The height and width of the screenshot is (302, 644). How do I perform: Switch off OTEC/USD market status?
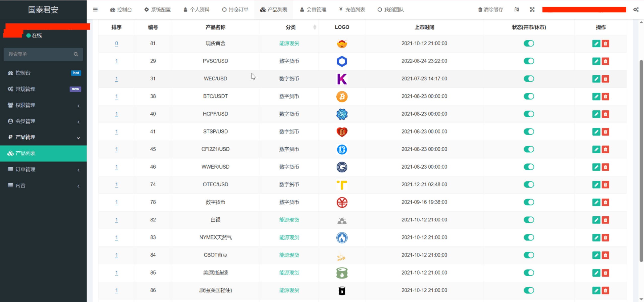point(529,184)
